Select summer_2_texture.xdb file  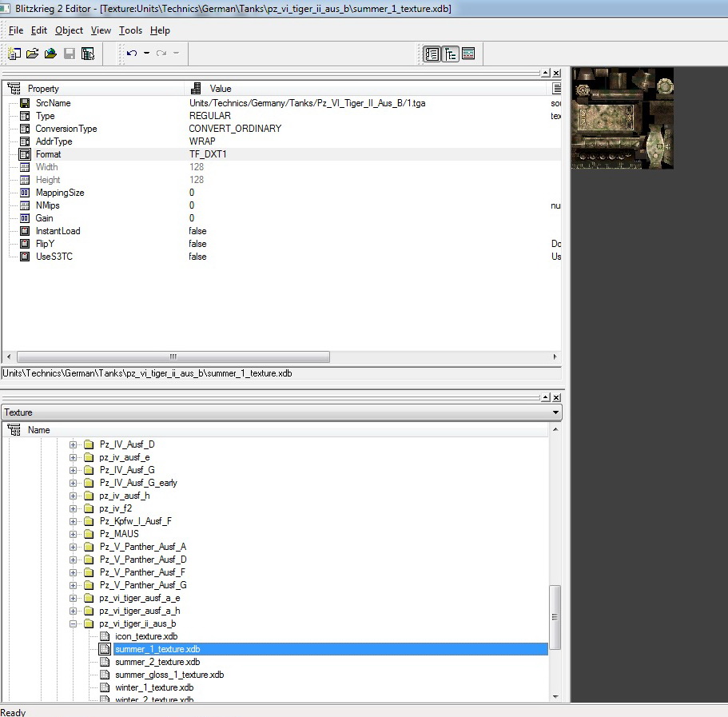coord(157,662)
